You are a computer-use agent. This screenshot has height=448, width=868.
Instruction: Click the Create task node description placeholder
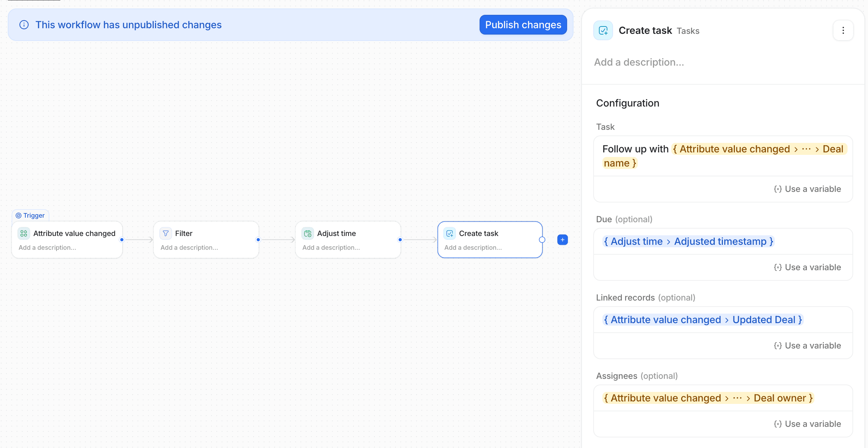coord(473,248)
